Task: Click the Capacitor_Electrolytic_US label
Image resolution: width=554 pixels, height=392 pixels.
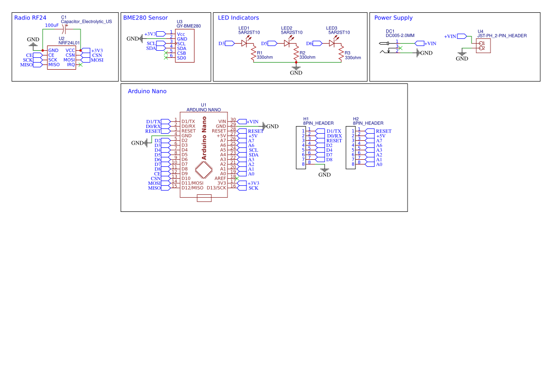Action: pyautogui.click(x=86, y=21)
